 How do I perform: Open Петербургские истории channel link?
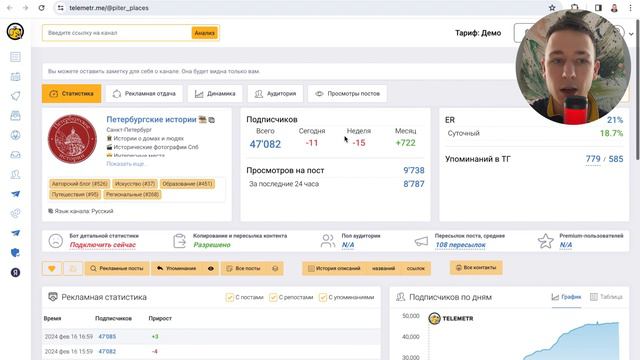tap(151, 120)
